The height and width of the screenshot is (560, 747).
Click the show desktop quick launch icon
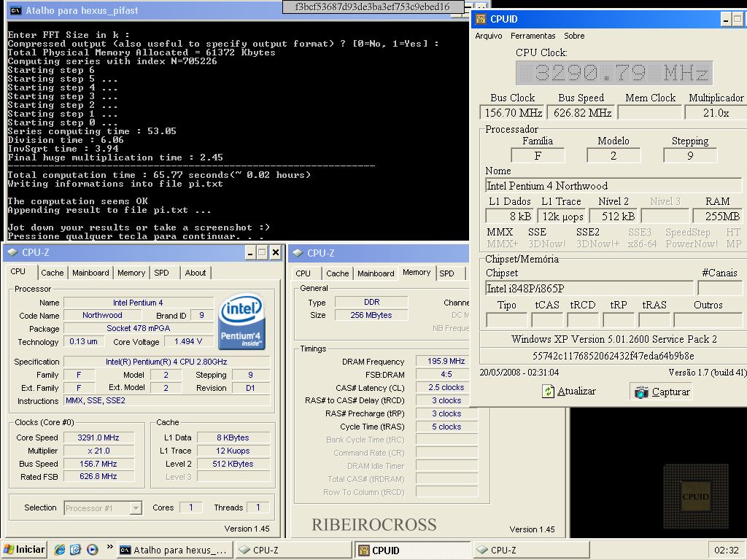coord(76,550)
